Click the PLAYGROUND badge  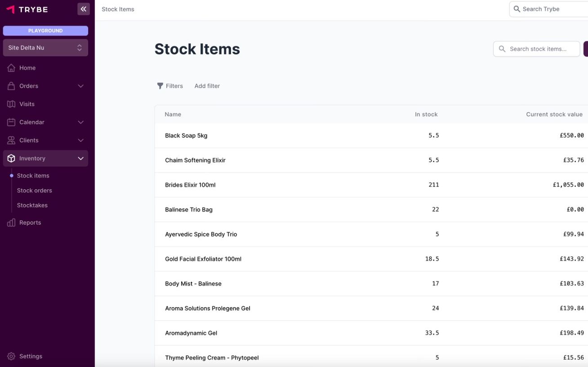[x=45, y=31]
